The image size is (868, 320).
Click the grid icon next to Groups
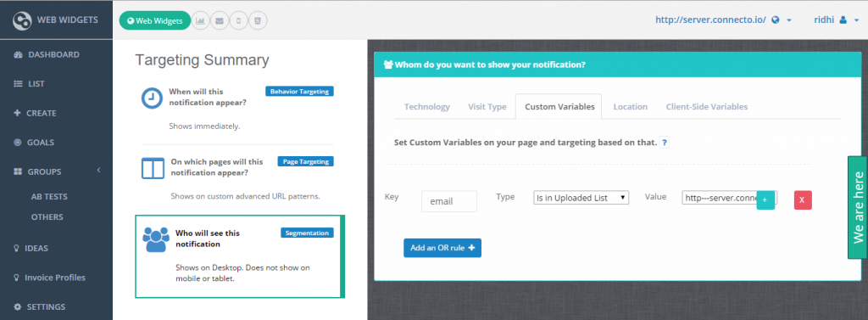click(17, 172)
